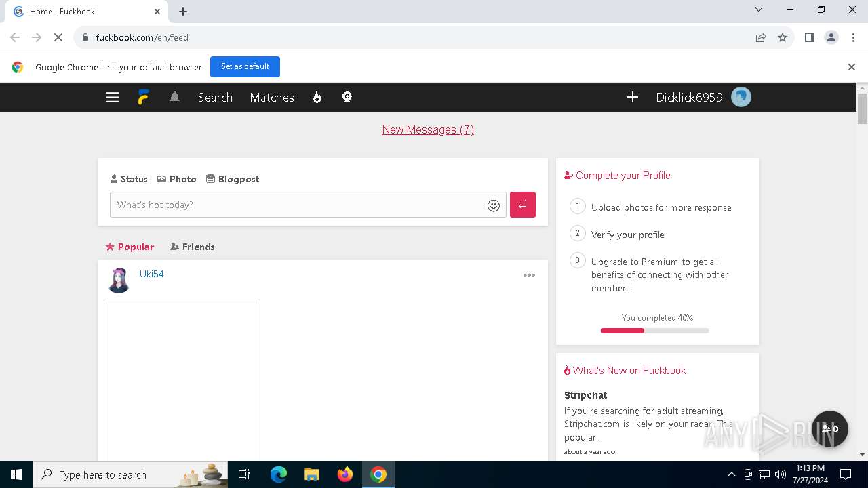
Task: View site information lock icon
Action: click(85, 38)
